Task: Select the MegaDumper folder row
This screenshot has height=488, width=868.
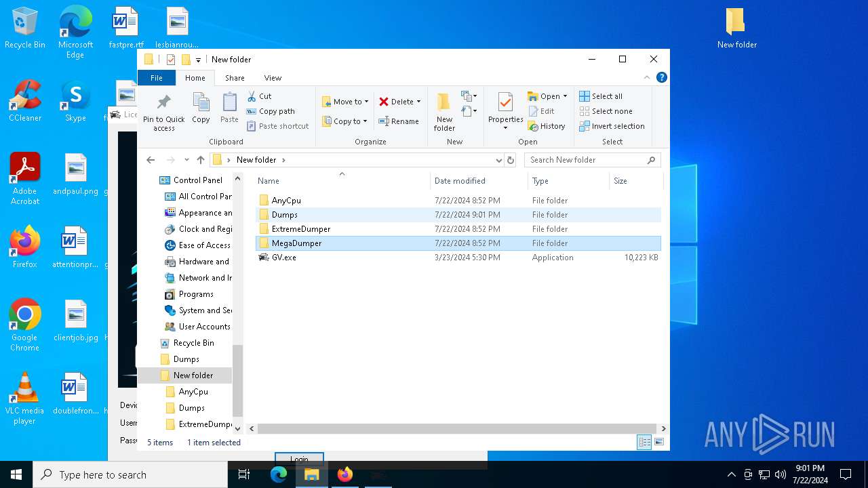Action: pos(458,243)
